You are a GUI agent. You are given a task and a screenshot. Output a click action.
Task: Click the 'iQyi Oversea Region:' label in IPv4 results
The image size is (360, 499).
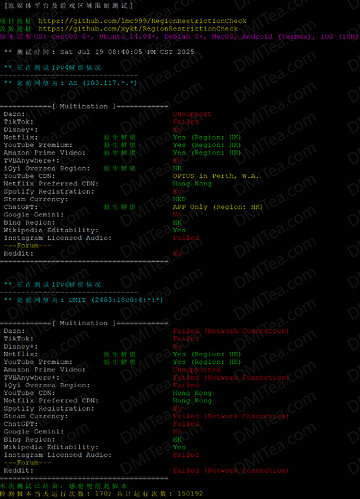47,168
